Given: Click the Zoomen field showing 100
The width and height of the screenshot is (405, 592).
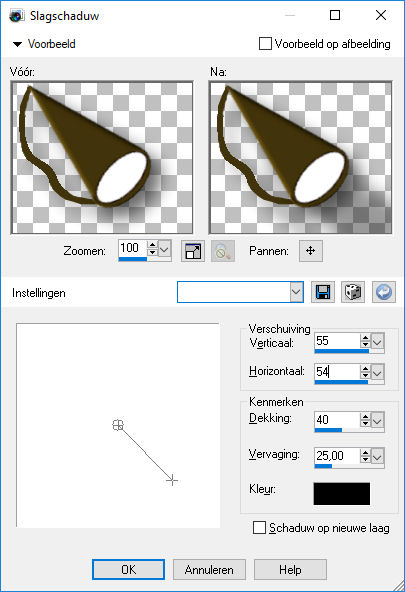Looking at the screenshot, I should point(133,248).
